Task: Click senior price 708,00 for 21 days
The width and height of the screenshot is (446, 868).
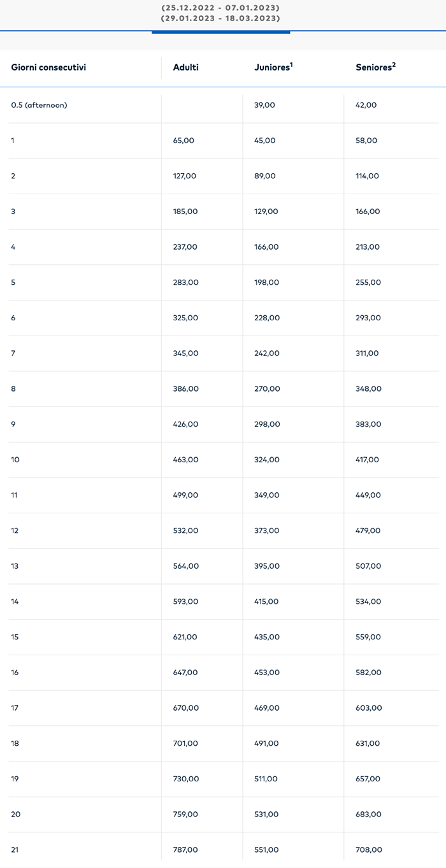Action: point(368,850)
